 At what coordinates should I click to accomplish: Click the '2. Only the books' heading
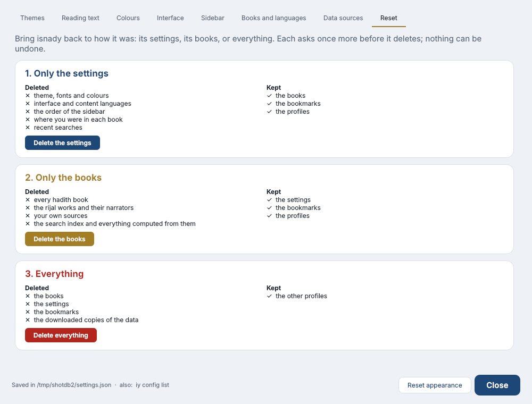[x=63, y=178]
